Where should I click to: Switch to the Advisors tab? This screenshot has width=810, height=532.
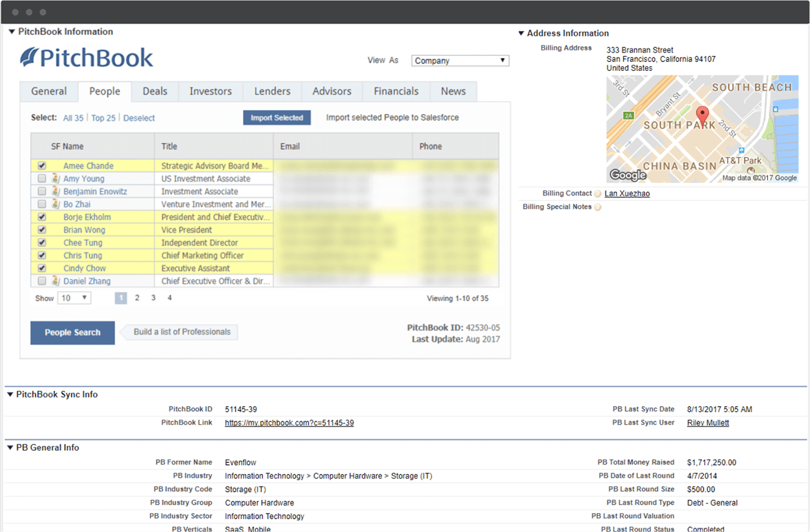332,92
